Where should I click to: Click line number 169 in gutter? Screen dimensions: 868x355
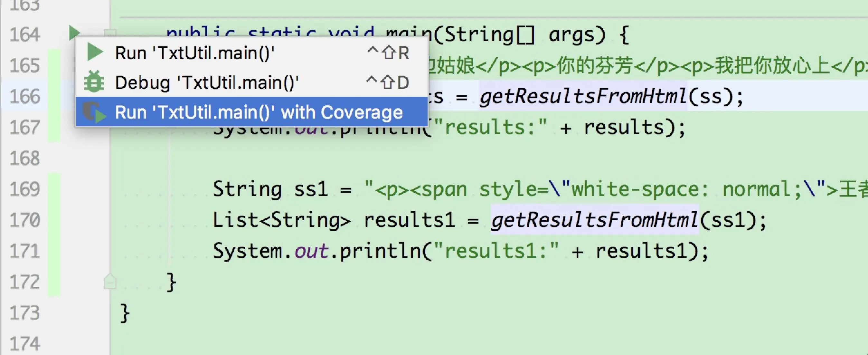(x=25, y=189)
